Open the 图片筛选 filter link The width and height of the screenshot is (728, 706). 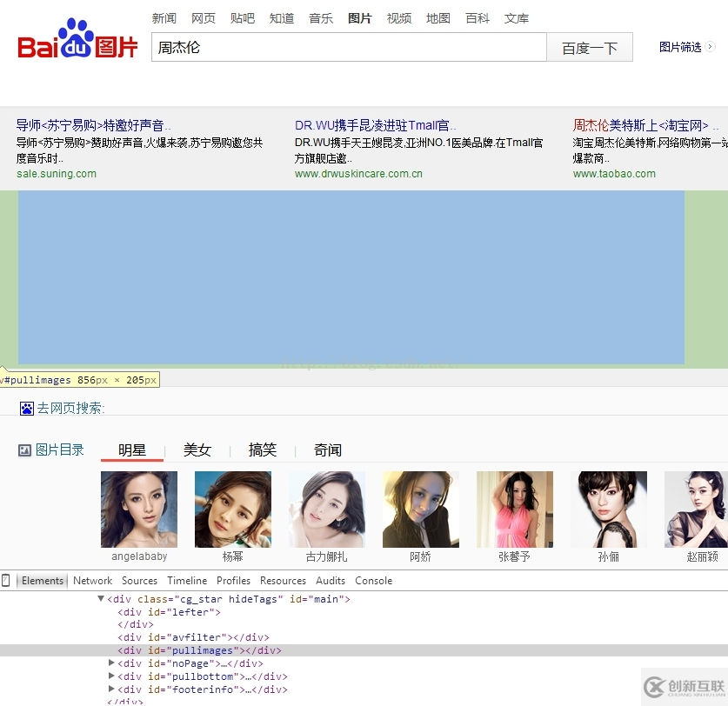pos(680,47)
